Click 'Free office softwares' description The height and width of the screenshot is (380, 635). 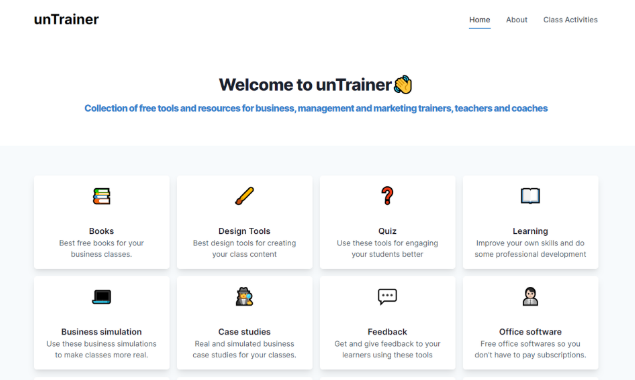point(530,349)
